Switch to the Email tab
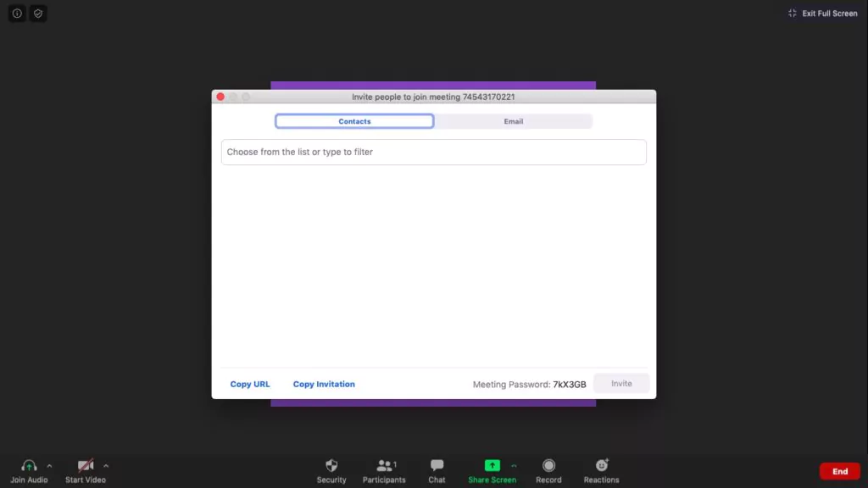Viewport: 868px width, 488px height. click(513, 121)
